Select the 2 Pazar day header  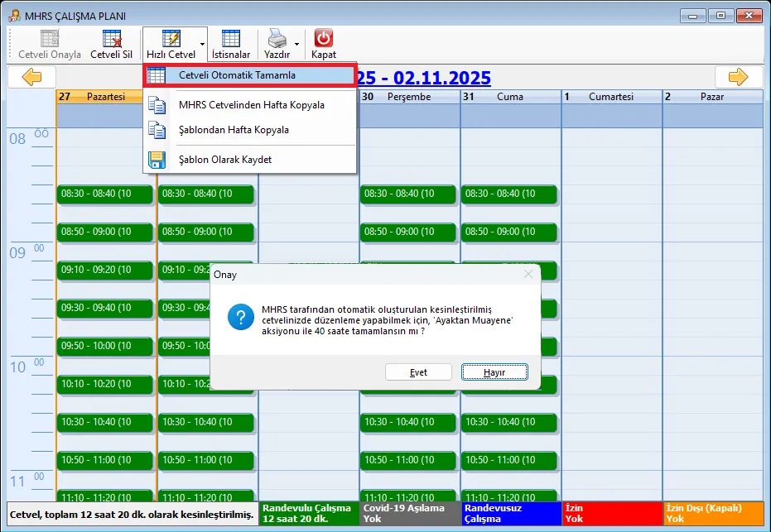click(x=712, y=97)
